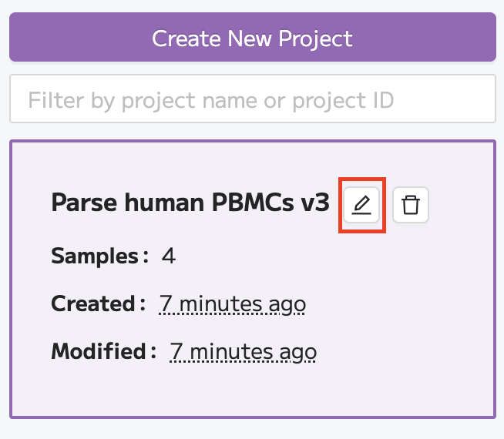Click the Modified 7 minutes ago timestamp
The height and width of the screenshot is (439, 504).
243,352
